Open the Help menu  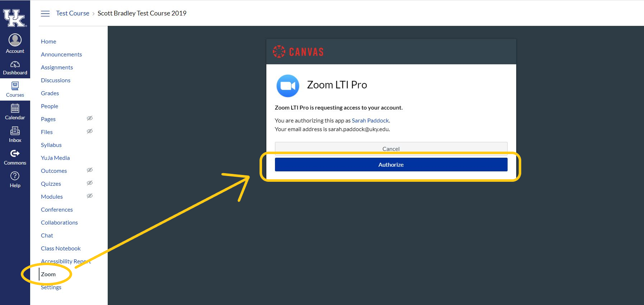(x=15, y=180)
